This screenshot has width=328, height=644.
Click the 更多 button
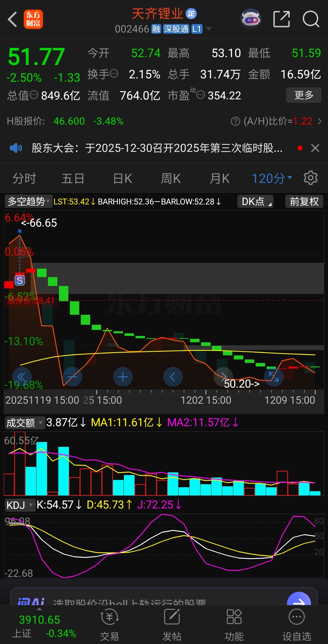304,95
